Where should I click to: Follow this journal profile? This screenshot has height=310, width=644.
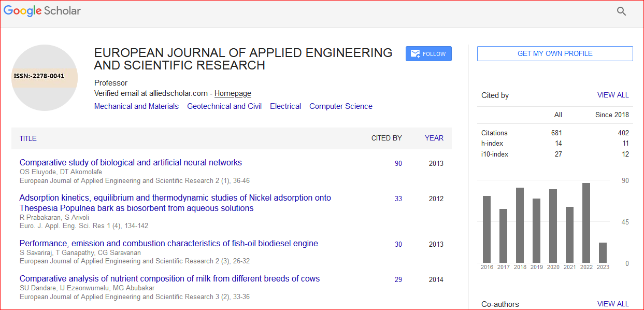(x=428, y=54)
